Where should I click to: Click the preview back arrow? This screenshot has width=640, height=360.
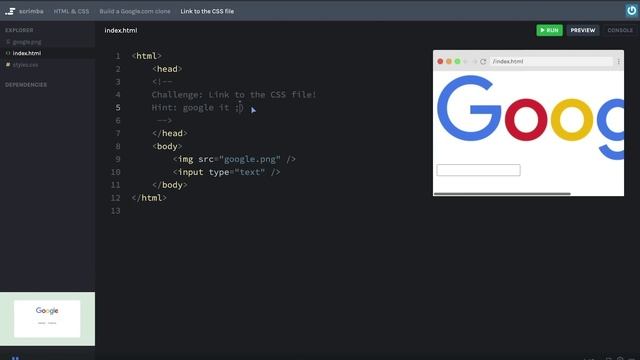tap(466, 62)
